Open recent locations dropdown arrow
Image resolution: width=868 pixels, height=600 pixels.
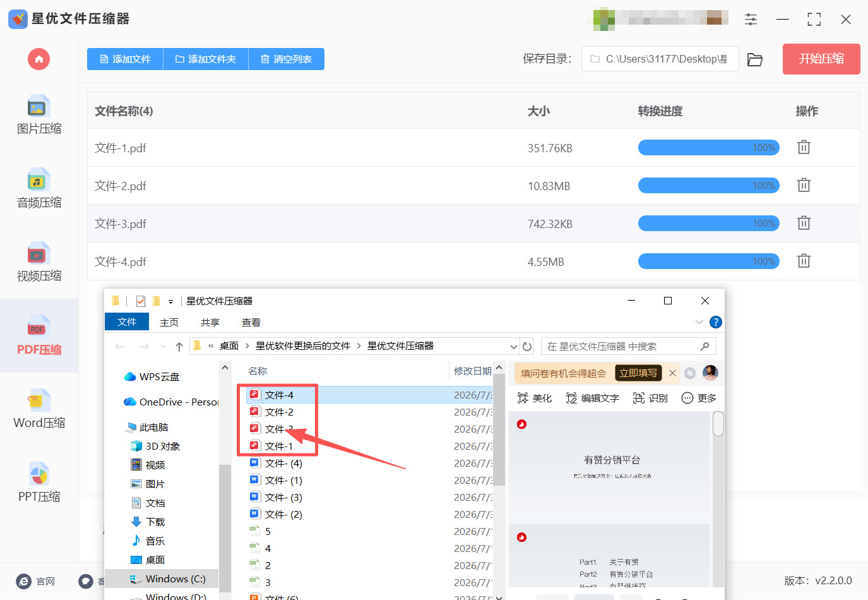pyautogui.click(x=163, y=346)
